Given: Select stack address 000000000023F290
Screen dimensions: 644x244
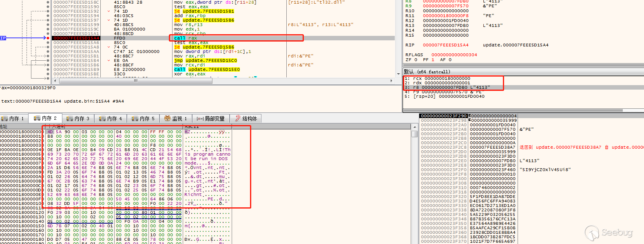Looking at the screenshot, I should pos(443,116).
